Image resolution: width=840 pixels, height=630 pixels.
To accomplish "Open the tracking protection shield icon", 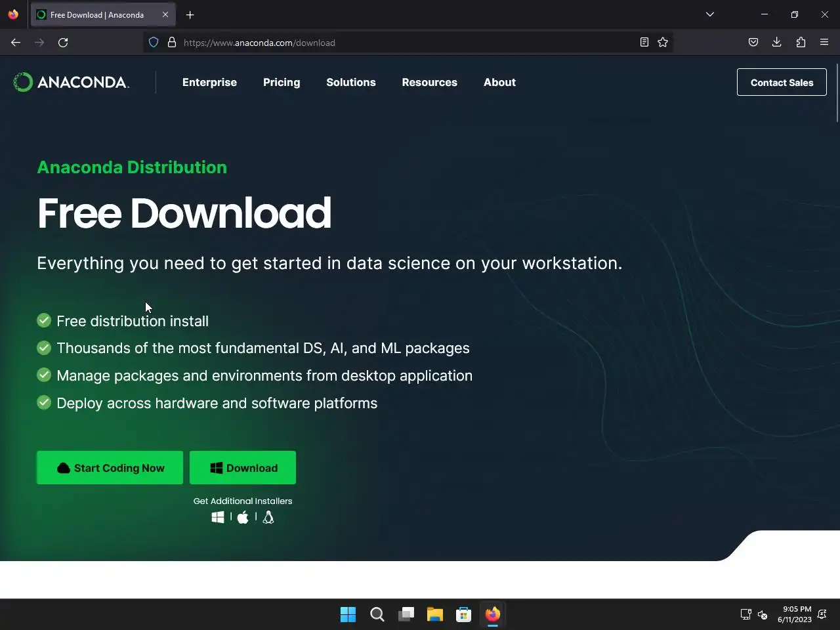I will click(x=154, y=43).
